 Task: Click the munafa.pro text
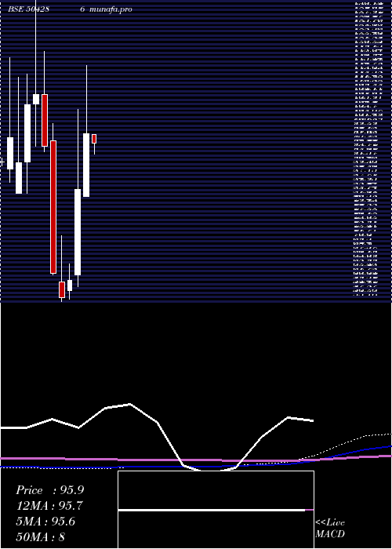point(111,9)
